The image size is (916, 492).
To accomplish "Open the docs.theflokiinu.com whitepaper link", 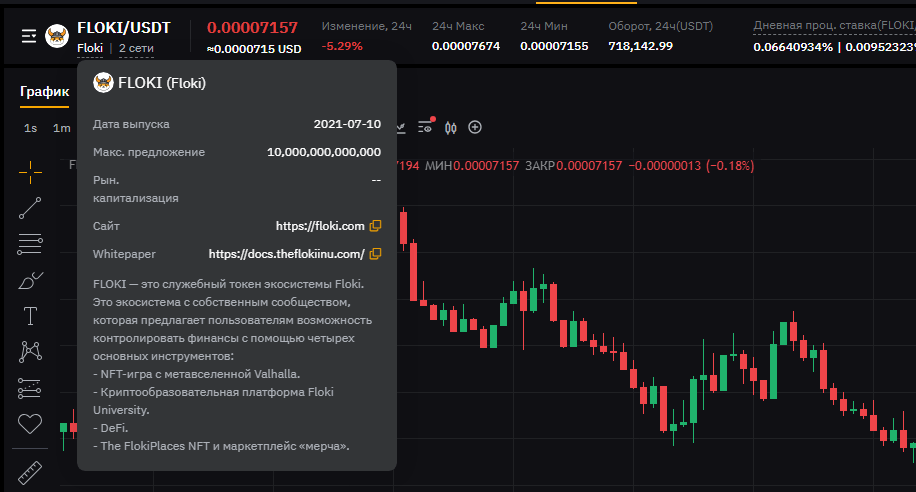I will 286,254.
